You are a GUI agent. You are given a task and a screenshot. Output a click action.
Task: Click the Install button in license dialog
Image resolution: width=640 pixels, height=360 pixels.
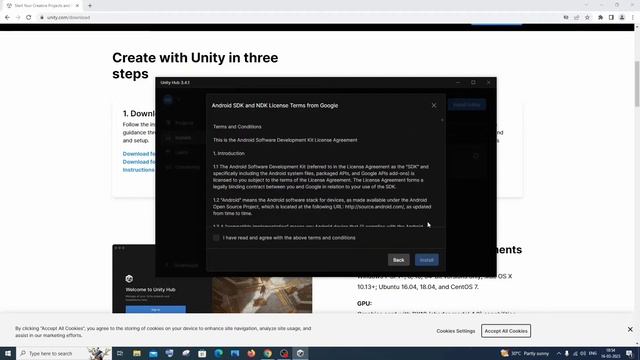pos(427,260)
